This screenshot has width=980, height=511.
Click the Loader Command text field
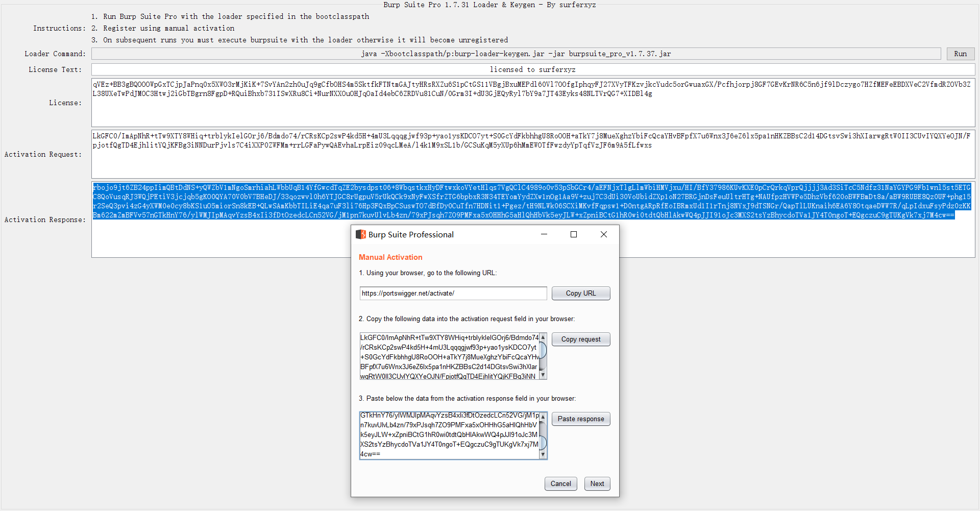point(516,54)
